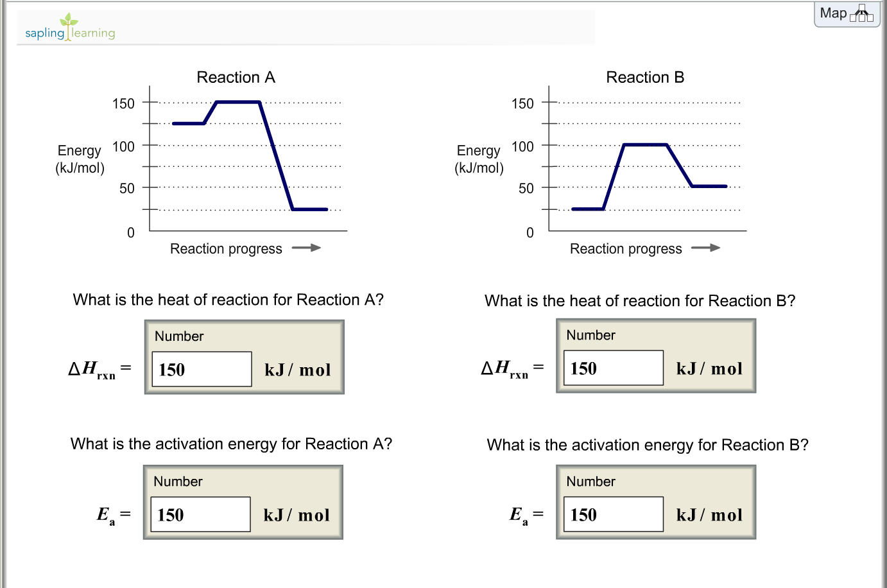This screenshot has height=588, width=887.
Task: Click the Ea Number field for Reaction A
Action: click(x=200, y=514)
